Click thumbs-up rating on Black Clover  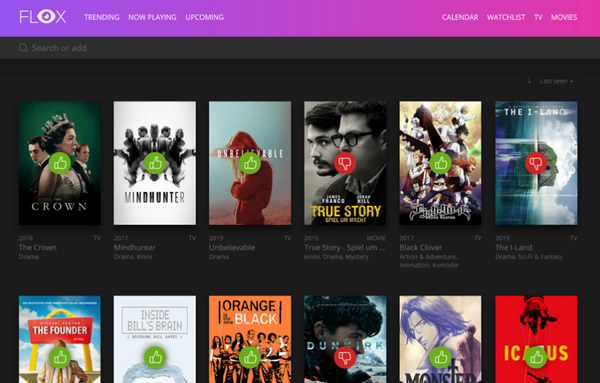(x=440, y=163)
